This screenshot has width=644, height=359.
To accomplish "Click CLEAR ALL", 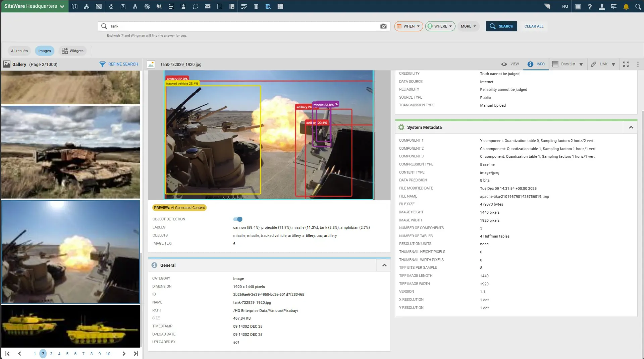I will point(534,26).
